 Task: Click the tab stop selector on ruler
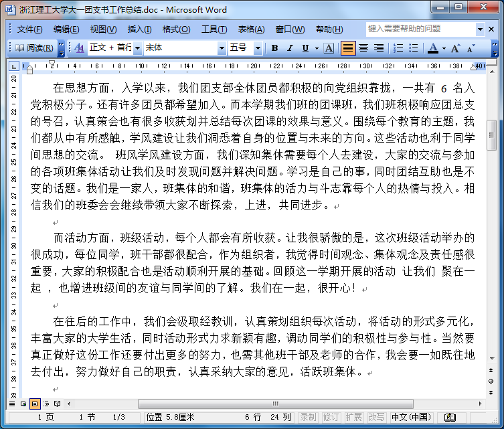pos(13,66)
